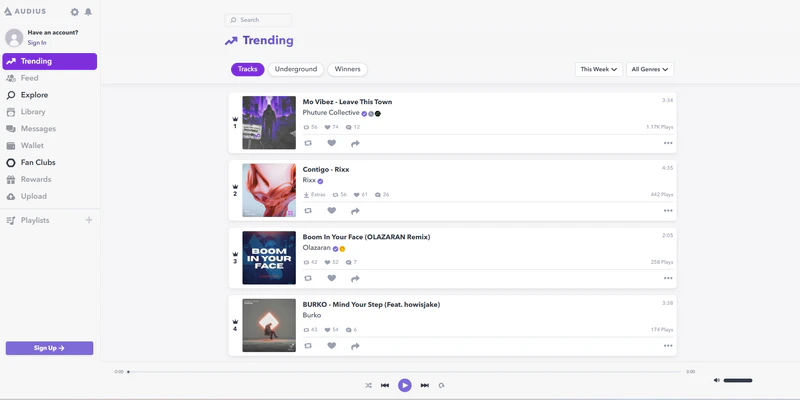800x400 pixels.
Task: Open more options for Boom In Your Face
Action: click(x=668, y=278)
